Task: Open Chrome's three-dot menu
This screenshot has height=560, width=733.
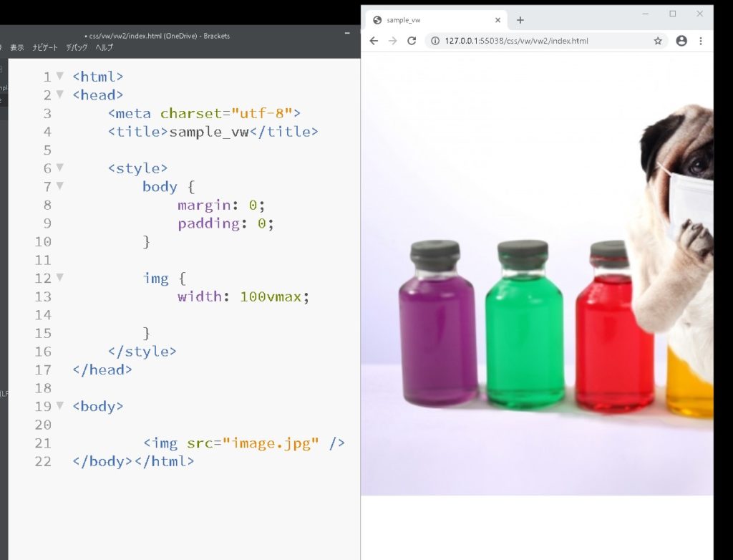Action: (701, 41)
